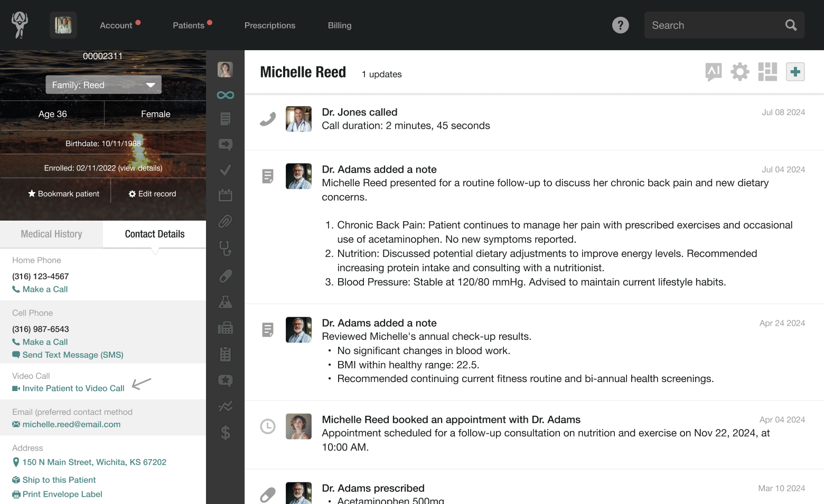Image resolution: width=824 pixels, height=504 pixels.
Task: Open enrollment view details link
Action: [140, 168]
